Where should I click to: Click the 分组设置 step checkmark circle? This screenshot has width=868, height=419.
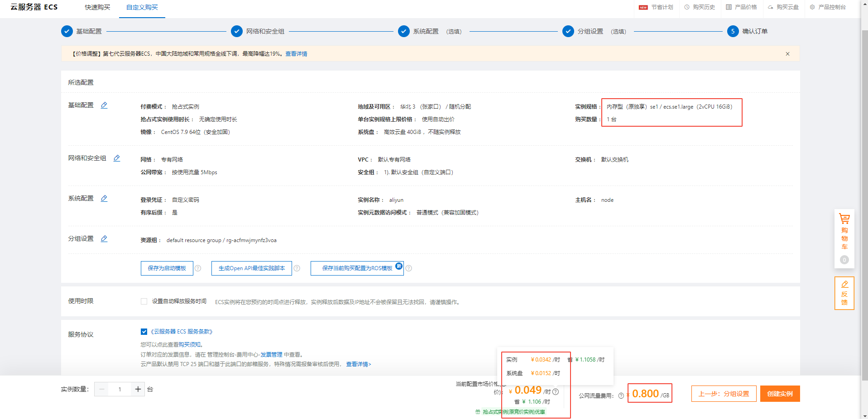tap(568, 31)
